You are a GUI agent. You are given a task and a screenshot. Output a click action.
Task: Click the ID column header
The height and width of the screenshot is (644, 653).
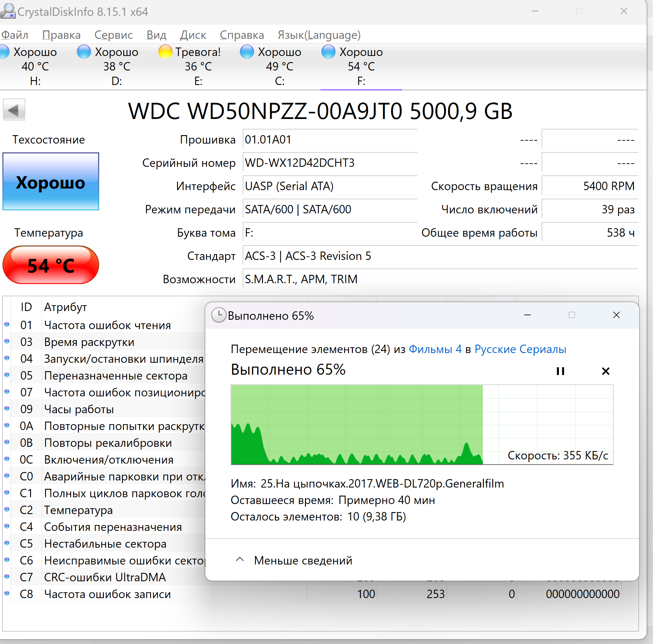point(26,307)
